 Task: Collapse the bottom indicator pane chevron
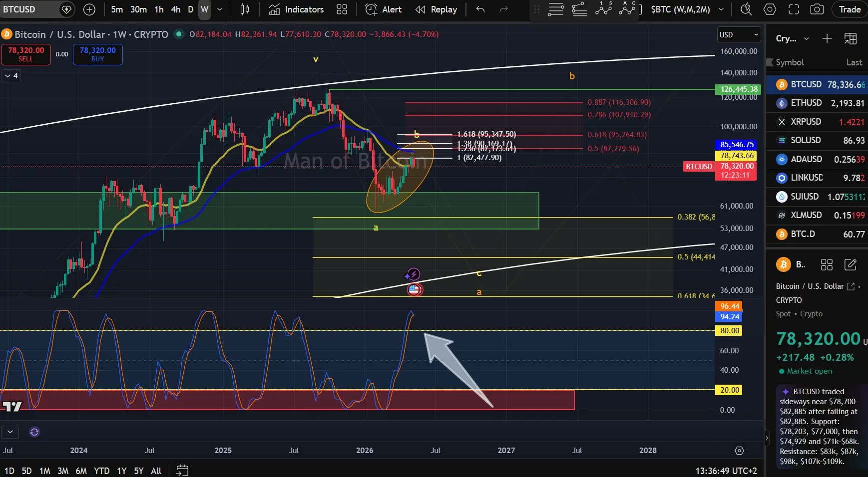point(10,432)
